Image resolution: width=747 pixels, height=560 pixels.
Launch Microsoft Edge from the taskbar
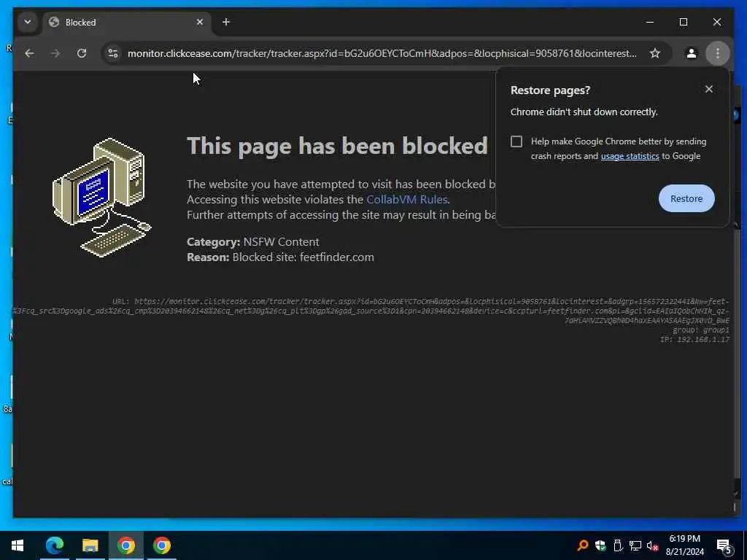click(x=54, y=545)
